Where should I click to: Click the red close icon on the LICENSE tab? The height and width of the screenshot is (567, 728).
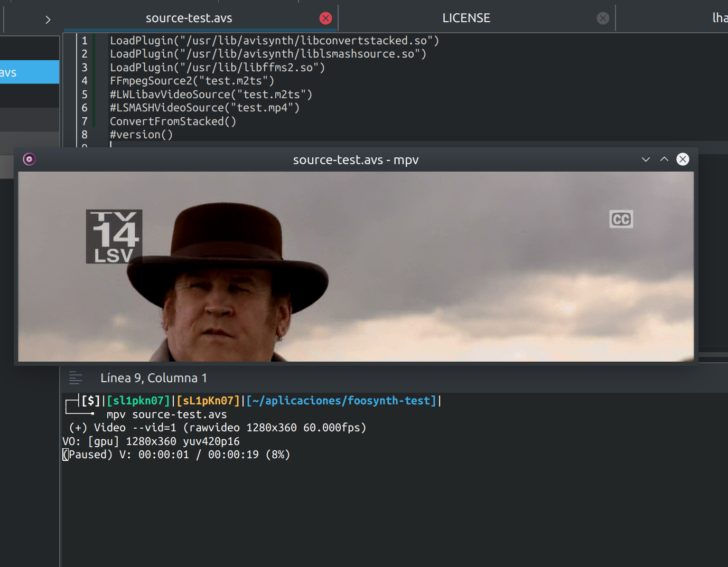click(603, 18)
